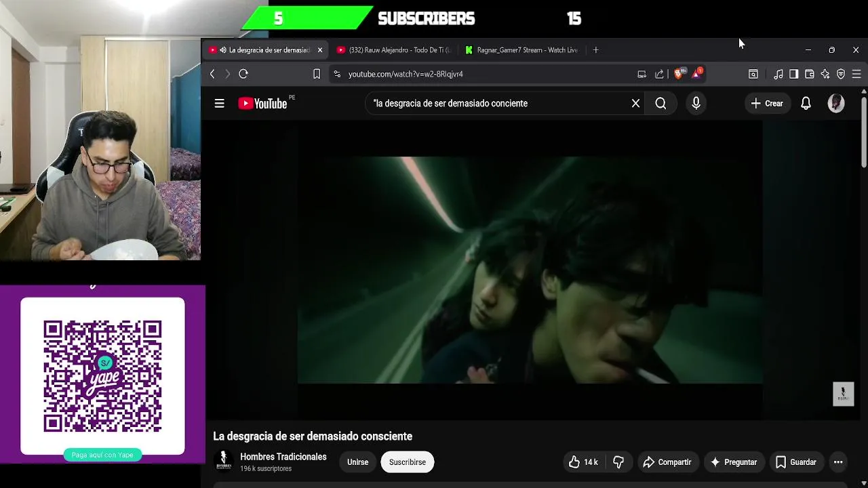
Task: Open a new browser tab
Action: [x=595, y=50]
